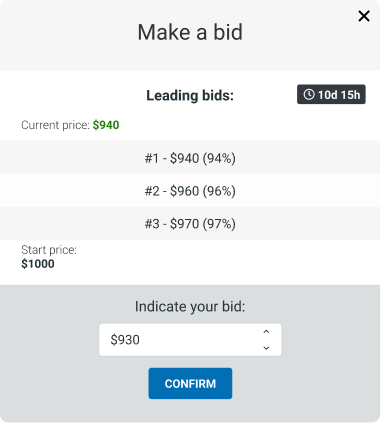Image resolution: width=381 pixels, height=423 pixels.
Task: Click the $1000 start price value
Action: point(38,264)
